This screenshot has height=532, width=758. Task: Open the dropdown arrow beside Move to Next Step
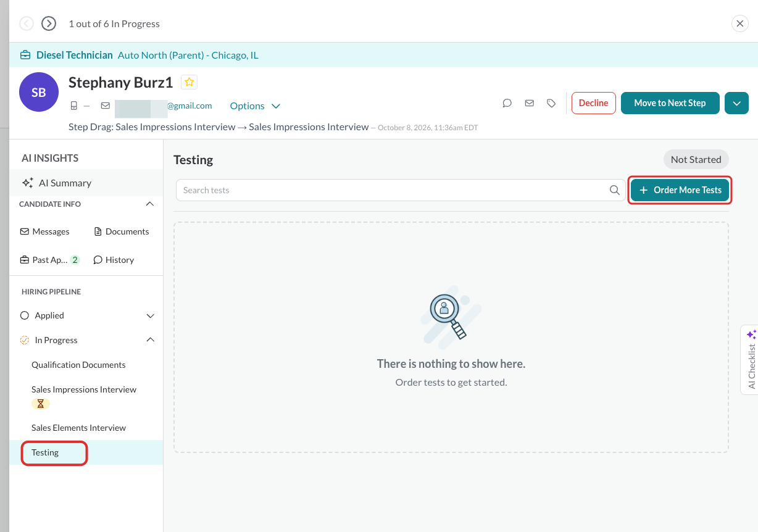click(x=736, y=103)
